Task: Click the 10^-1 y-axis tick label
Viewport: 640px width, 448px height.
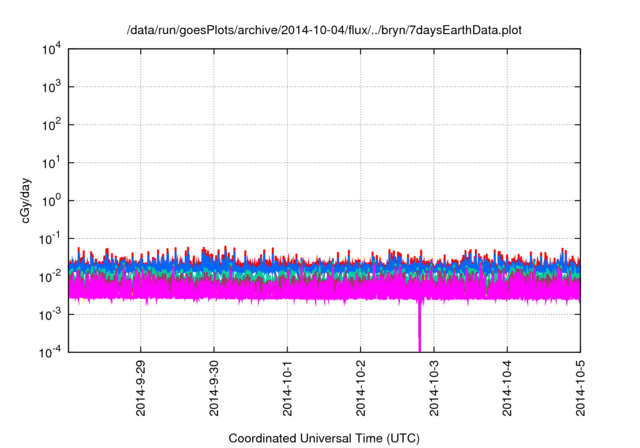Action: 50,239
